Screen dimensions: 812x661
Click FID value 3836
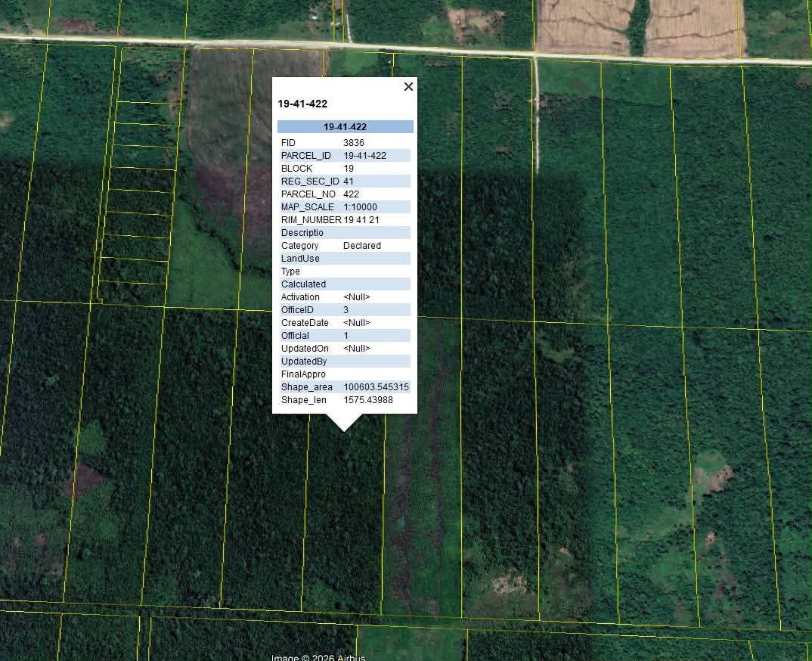[x=354, y=142]
